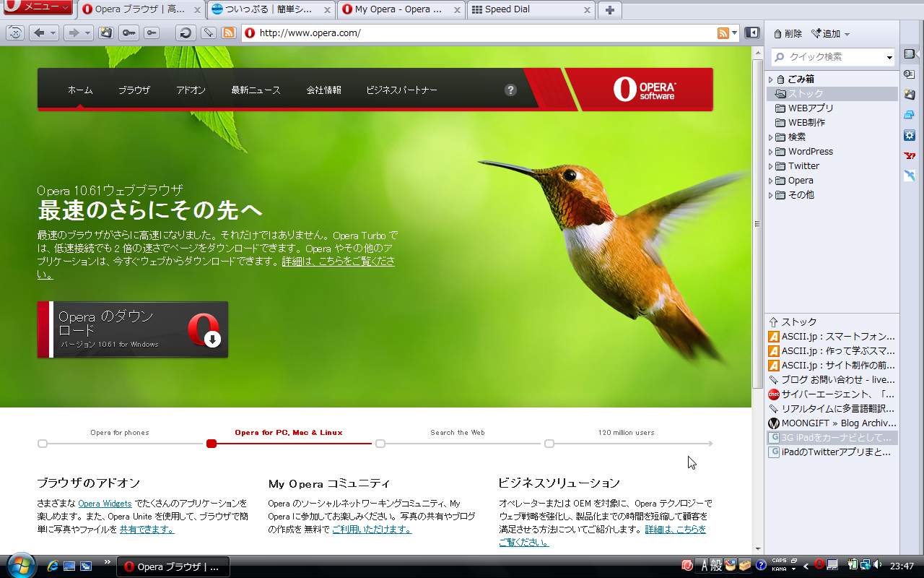Screen dimensions: 924x578
Task: Open the blue gear panel icon
Action: click(x=910, y=135)
